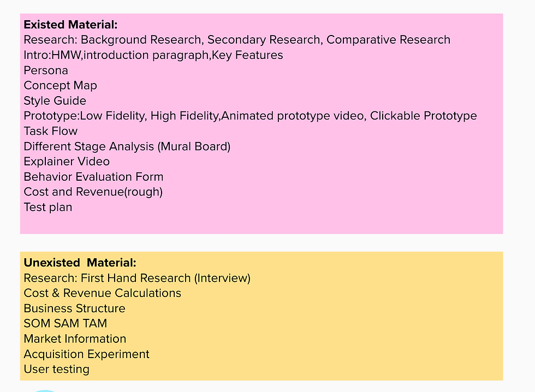Screen dimensions: 535x392
Task: Click 'Market Information' line
Action: coord(75,339)
